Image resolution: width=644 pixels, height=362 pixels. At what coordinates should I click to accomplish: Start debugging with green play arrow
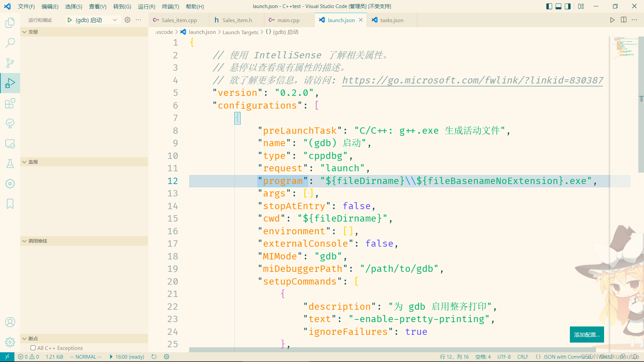[x=69, y=20]
